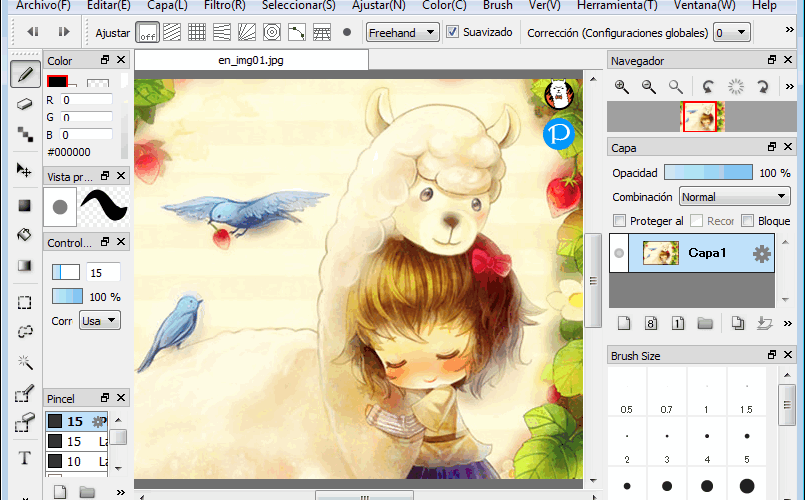Zoom in using Navigator magnifier plus
Screen dimensions: 805x500
pyautogui.click(x=622, y=87)
